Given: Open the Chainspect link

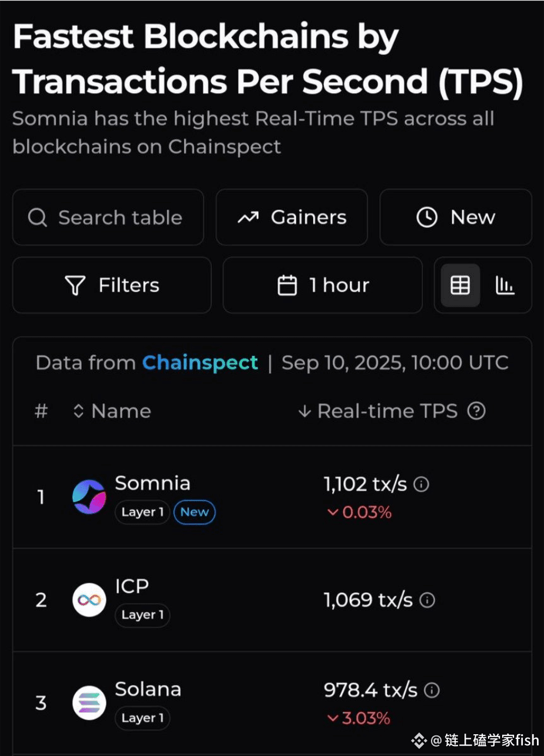Looking at the screenshot, I should 200,362.
